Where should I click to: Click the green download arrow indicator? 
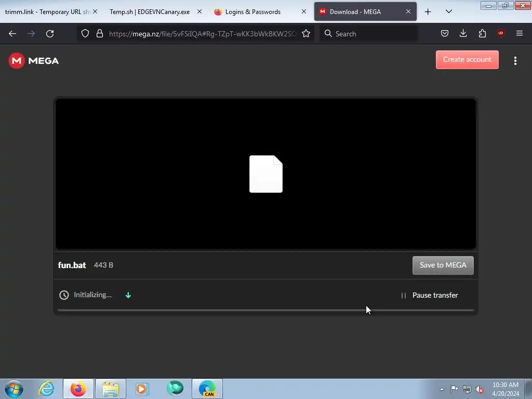pyautogui.click(x=128, y=295)
